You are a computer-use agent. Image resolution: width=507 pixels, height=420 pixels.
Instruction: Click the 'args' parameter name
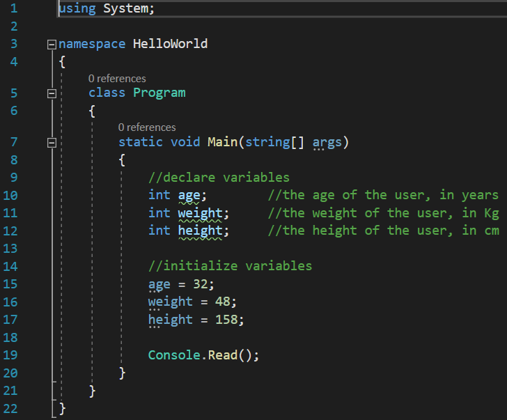point(327,143)
